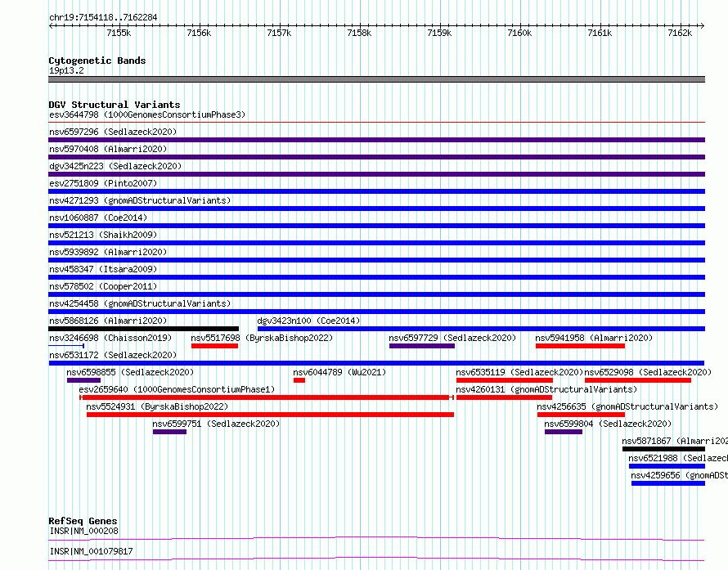The image size is (728, 570).
Task: Click the 7157k ruler label
Action: pyautogui.click(x=279, y=33)
